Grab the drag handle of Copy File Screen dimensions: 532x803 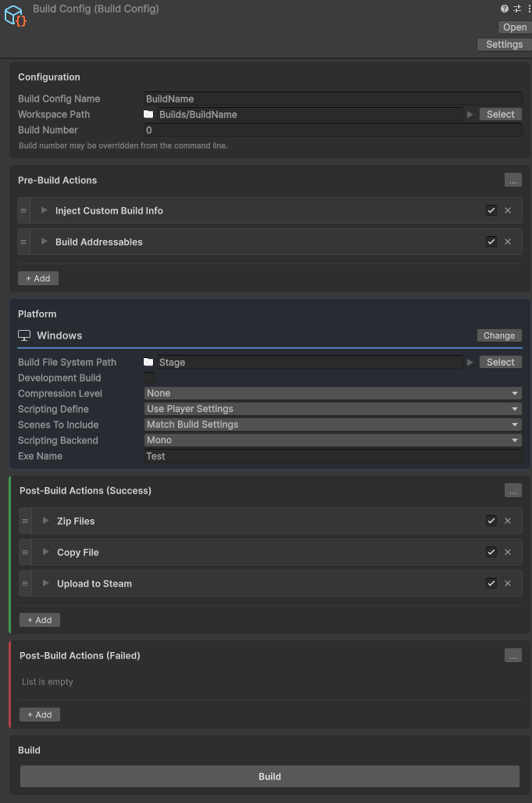pyautogui.click(x=25, y=552)
